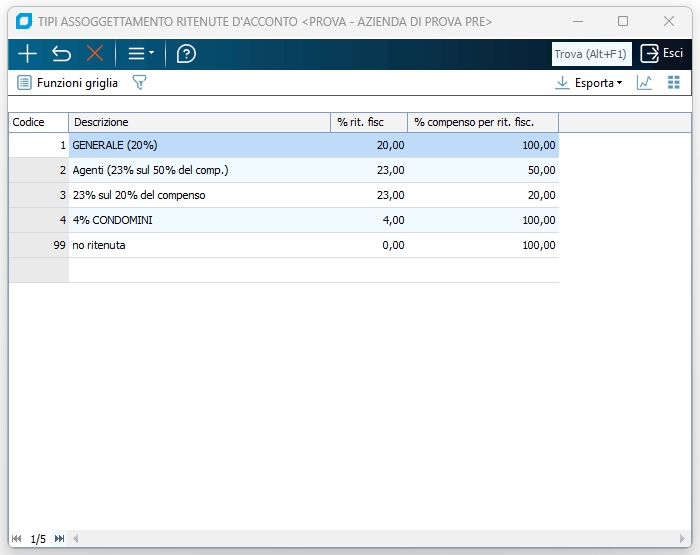Click the Esci exit button
This screenshot has height=555, width=700.
[x=663, y=54]
